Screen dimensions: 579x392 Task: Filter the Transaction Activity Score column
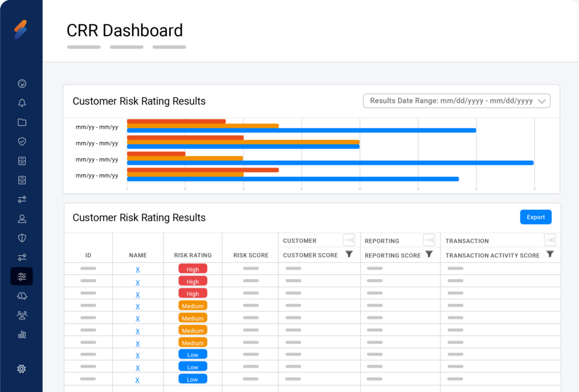[x=550, y=255]
